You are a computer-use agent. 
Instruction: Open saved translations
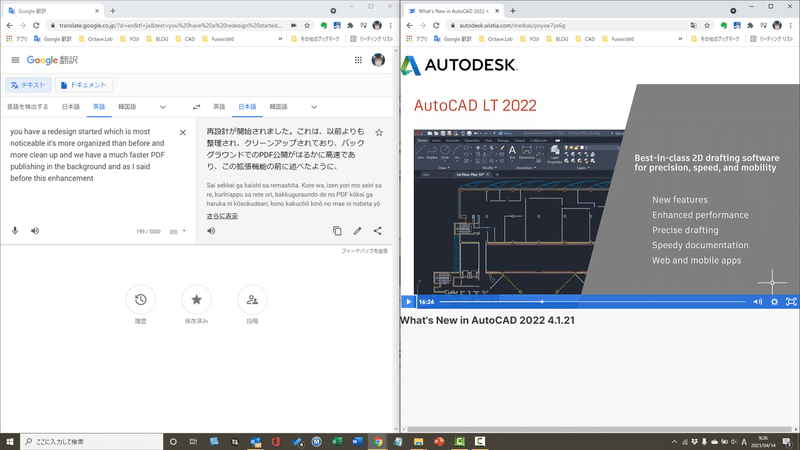[196, 300]
